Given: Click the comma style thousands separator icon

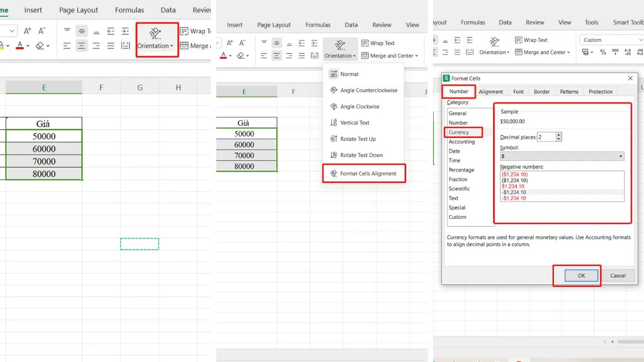Looking at the screenshot, I should pyautogui.click(x=616, y=52).
